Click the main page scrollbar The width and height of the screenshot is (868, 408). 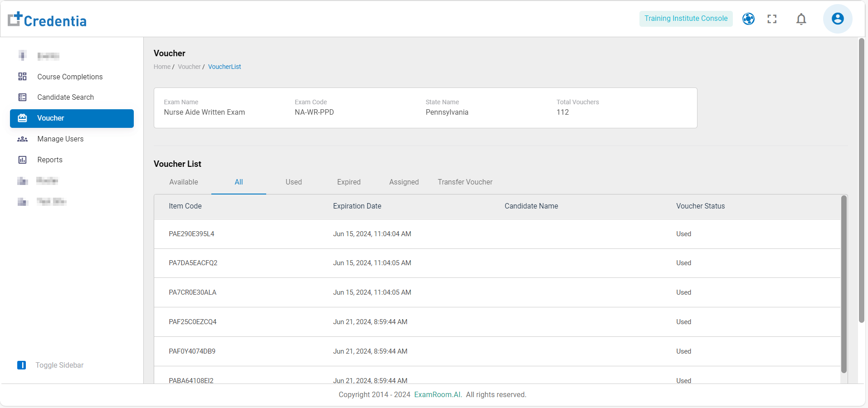pyautogui.click(x=862, y=180)
